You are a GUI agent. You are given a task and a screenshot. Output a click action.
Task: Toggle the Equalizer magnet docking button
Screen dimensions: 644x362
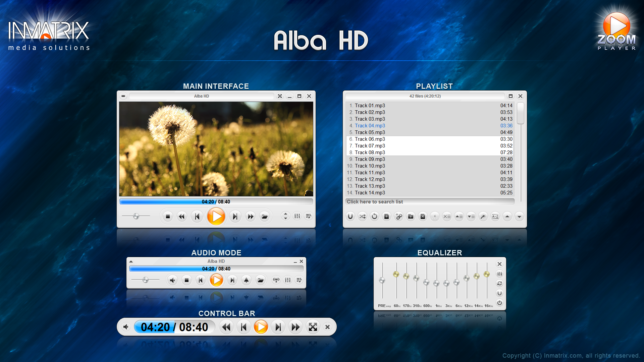coord(499,293)
